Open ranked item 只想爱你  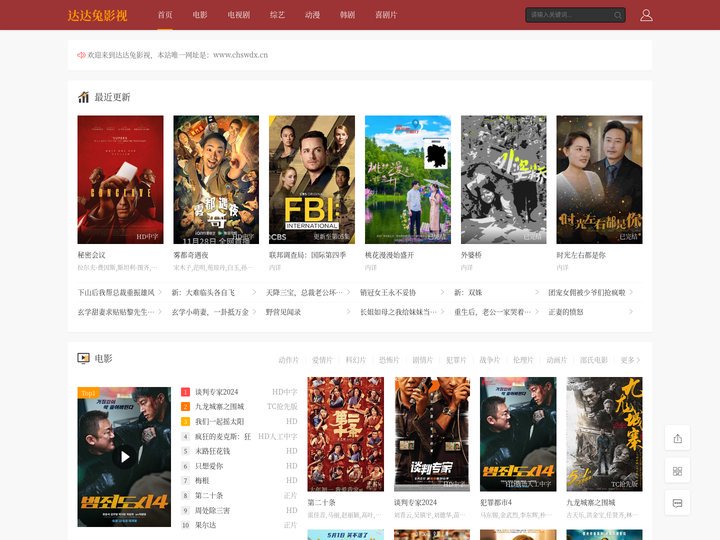coord(209,466)
